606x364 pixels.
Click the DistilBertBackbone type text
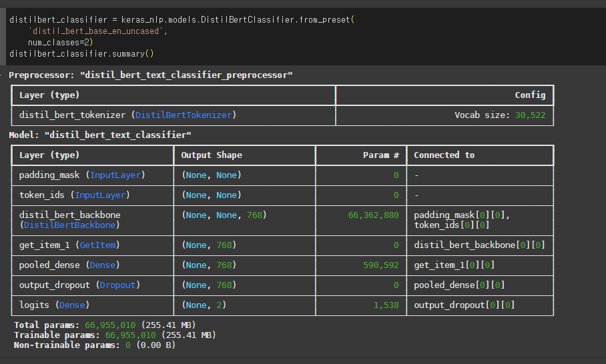69,225
